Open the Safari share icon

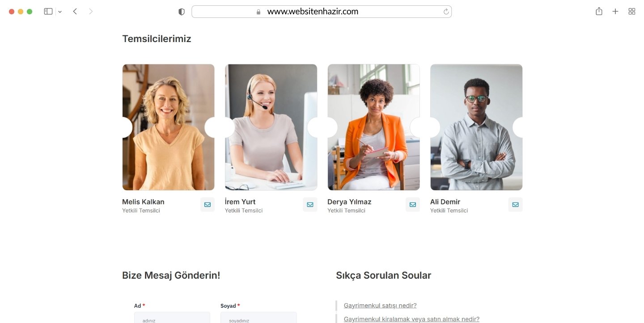(x=599, y=11)
